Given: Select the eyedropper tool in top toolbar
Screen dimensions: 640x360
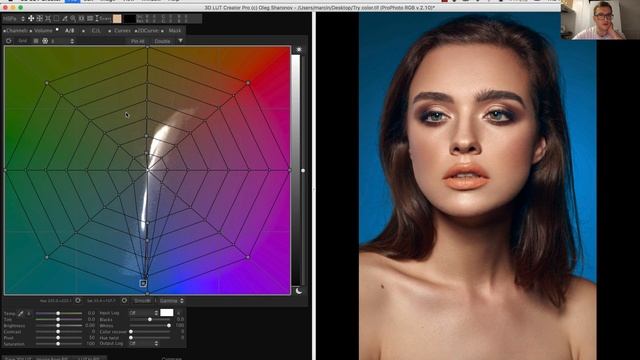Looking at the screenshot, I should point(64,18).
